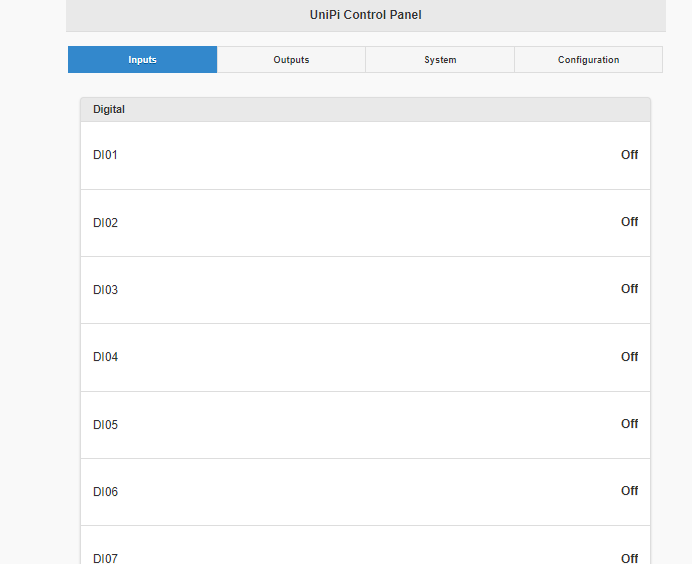Viewport: 692px width, 564px height.
Task: Choose the DI04 input label
Action: click(x=105, y=357)
